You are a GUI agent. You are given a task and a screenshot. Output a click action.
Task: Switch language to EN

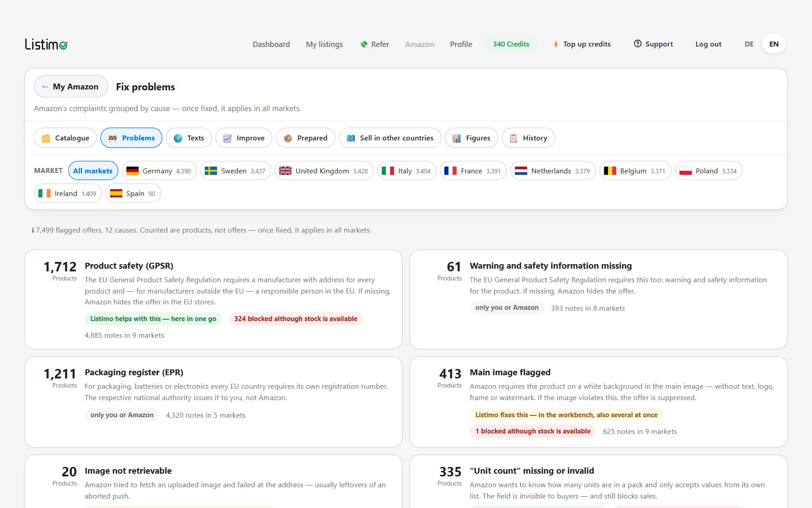pyautogui.click(x=774, y=44)
